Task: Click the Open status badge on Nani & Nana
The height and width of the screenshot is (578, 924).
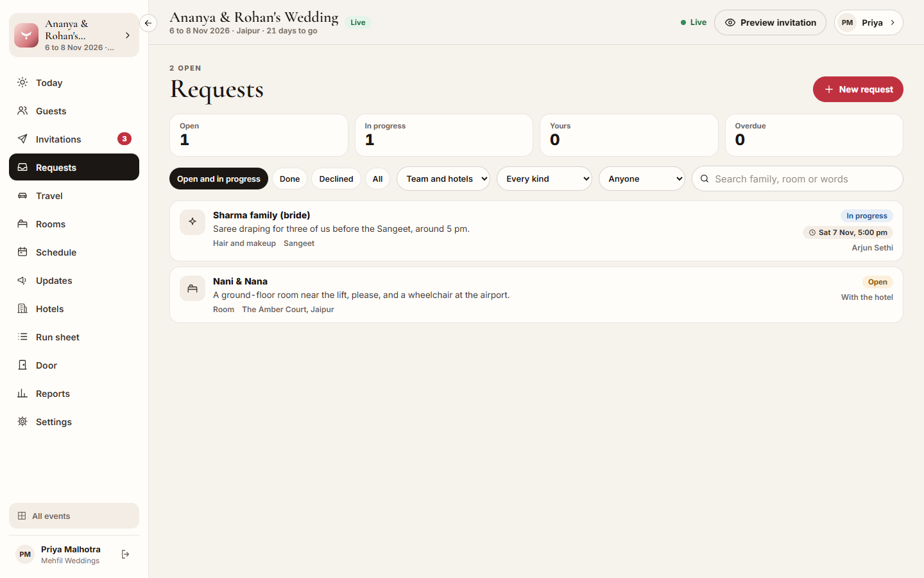Action: click(x=877, y=282)
